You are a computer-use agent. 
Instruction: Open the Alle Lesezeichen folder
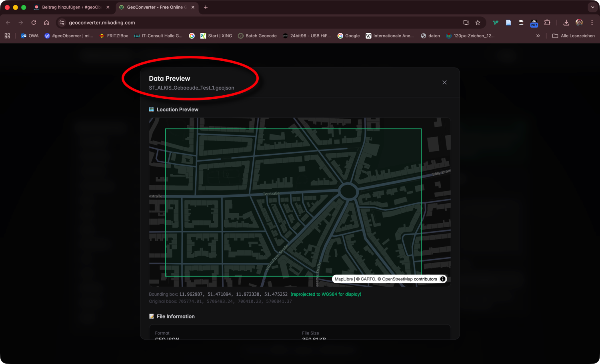coord(573,36)
